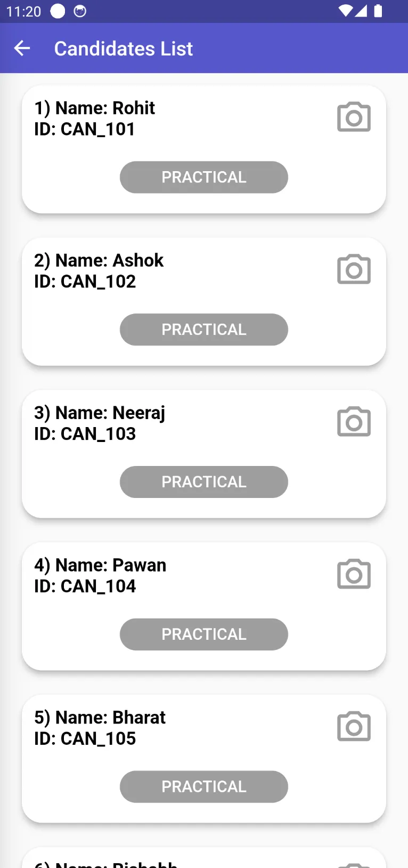Click the PRACTICAL button for Rohit
The height and width of the screenshot is (868, 408).
coord(204,177)
